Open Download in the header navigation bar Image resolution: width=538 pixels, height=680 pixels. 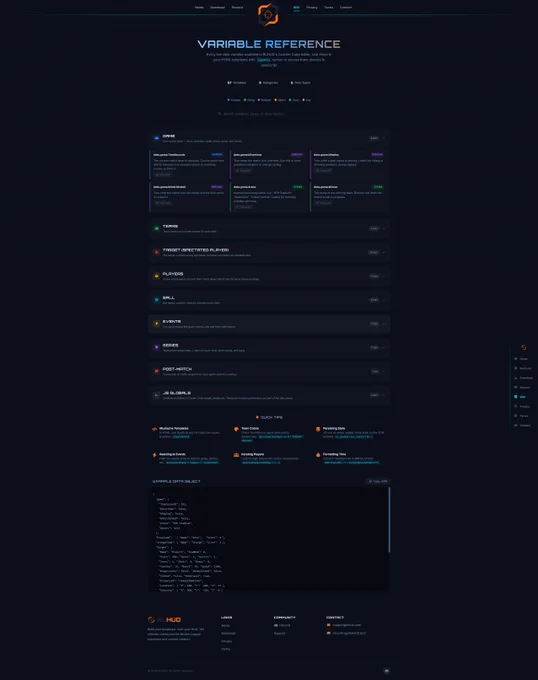(x=217, y=7)
